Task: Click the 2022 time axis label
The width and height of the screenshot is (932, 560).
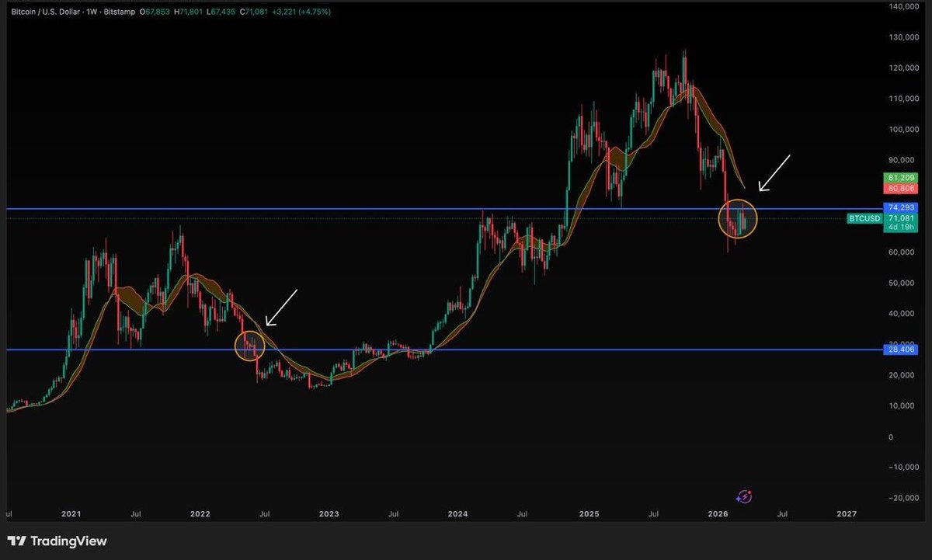Action: click(200, 514)
